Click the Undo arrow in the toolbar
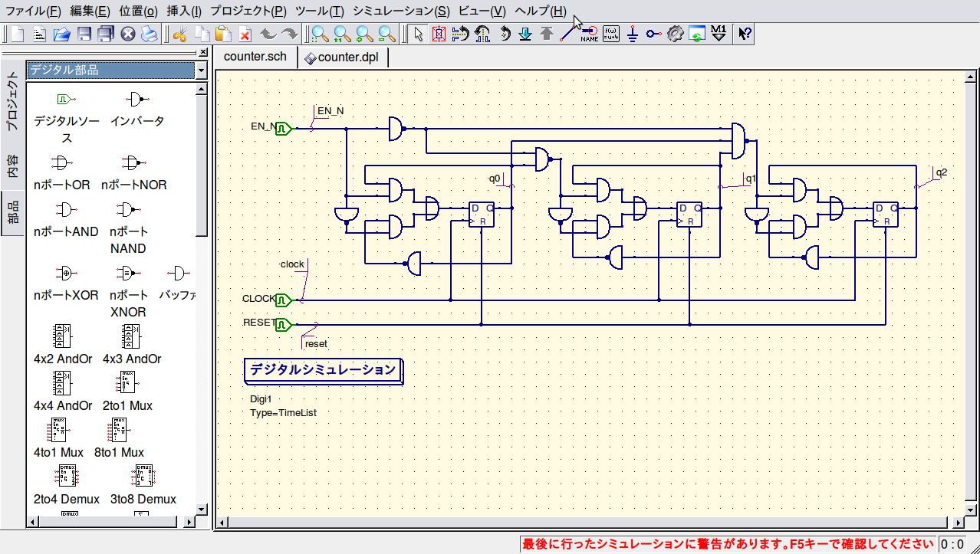The width and height of the screenshot is (980, 554). pos(268,34)
